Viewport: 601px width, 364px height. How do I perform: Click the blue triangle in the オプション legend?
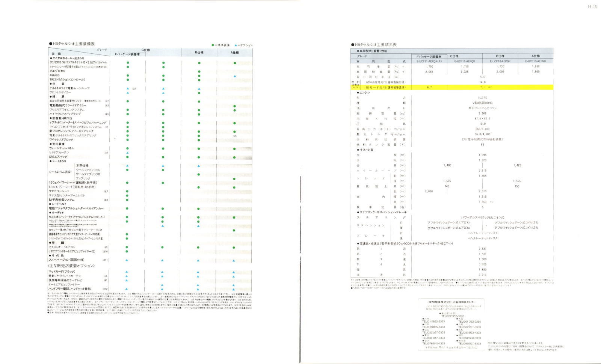click(236, 45)
